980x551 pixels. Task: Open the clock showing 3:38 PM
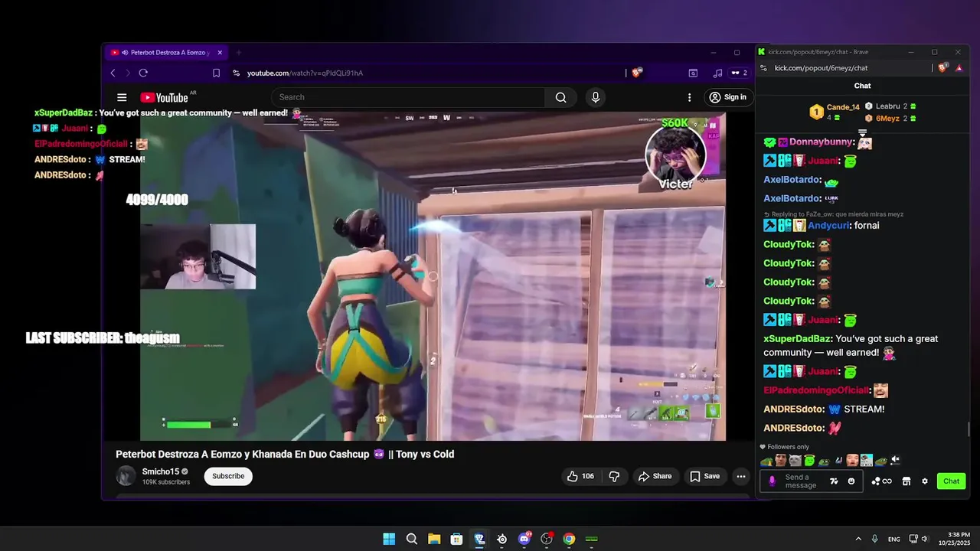click(954, 539)
